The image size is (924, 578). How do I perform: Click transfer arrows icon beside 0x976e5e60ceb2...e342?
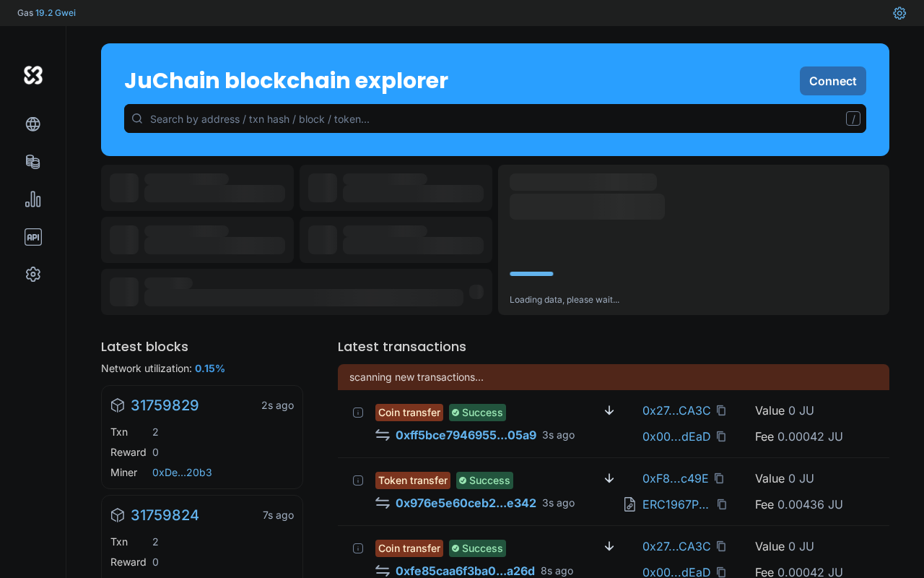(383, 503)
